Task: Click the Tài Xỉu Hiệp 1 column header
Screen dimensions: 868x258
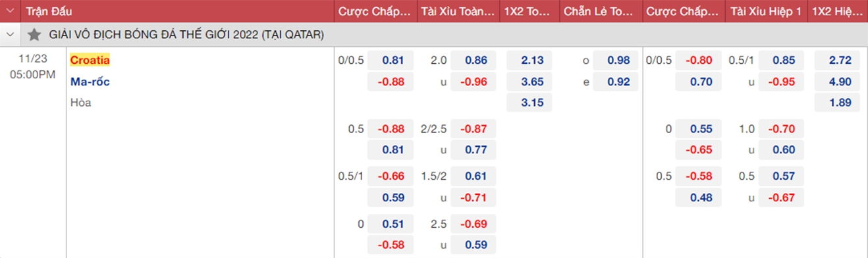Action: click(x=765, y=11)
